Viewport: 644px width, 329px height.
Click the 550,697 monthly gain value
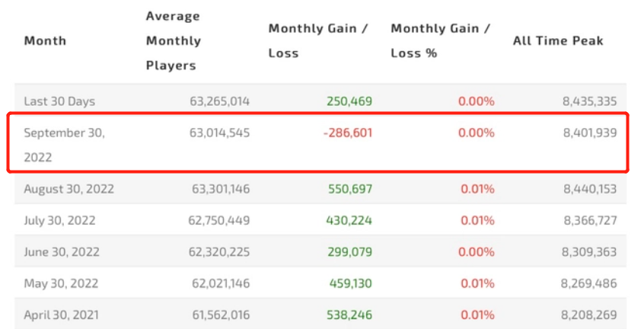tap(349, 189)
